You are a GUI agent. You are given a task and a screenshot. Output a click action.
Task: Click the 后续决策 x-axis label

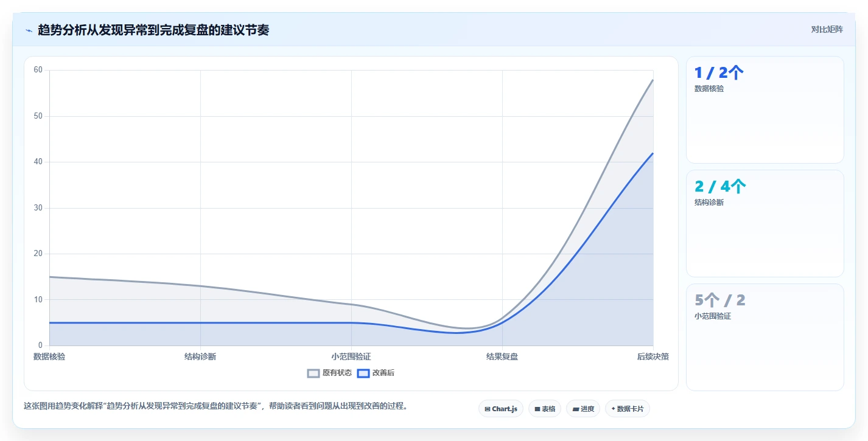point(653,356)
